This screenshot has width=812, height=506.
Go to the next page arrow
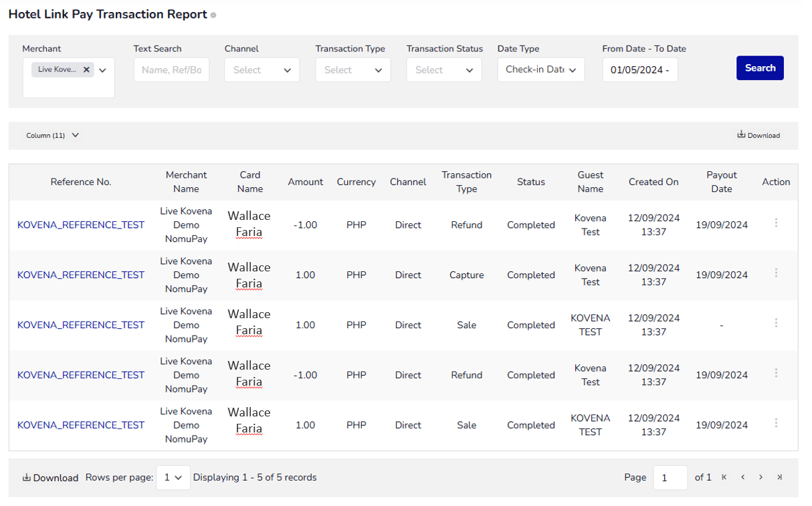pyautogui.click(x=760, y=477)
